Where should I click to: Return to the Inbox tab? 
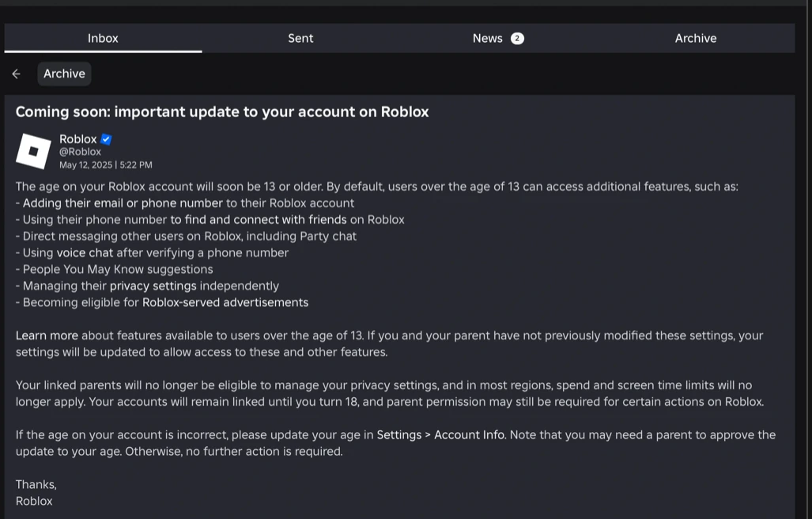pos(103,37)
